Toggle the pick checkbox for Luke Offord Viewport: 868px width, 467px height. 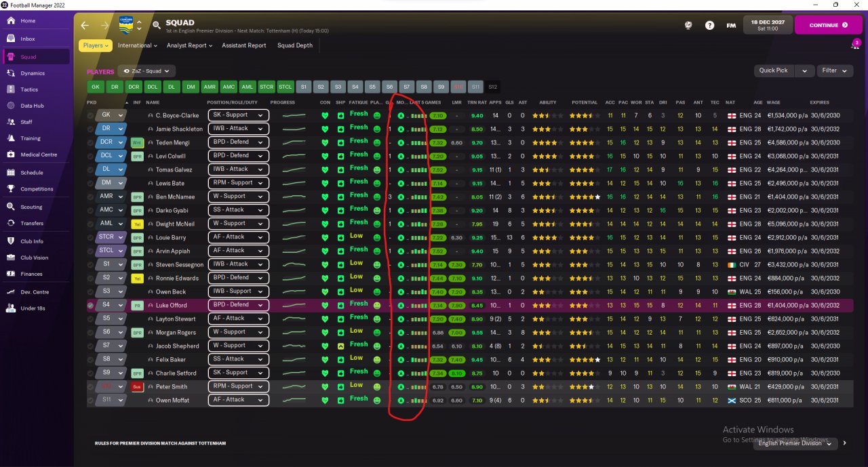pos(91,305)
